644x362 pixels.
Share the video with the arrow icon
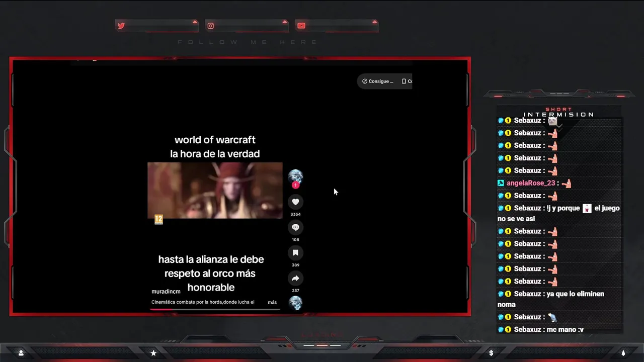coord(295,278)
